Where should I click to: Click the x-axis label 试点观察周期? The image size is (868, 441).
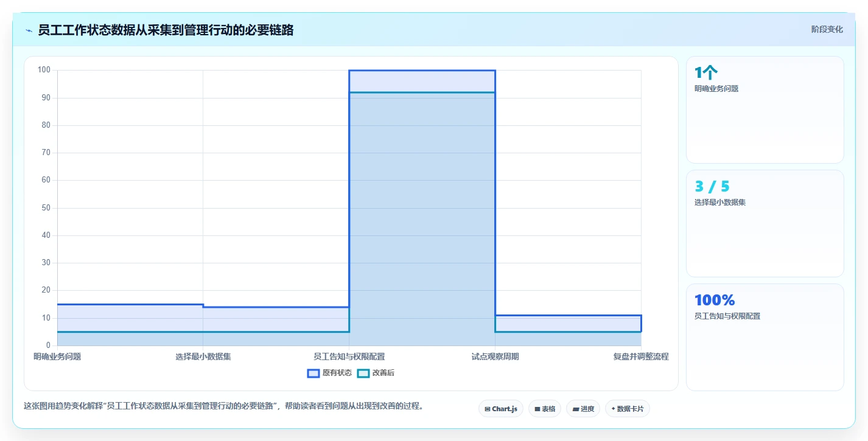click(x=495, y=356)
